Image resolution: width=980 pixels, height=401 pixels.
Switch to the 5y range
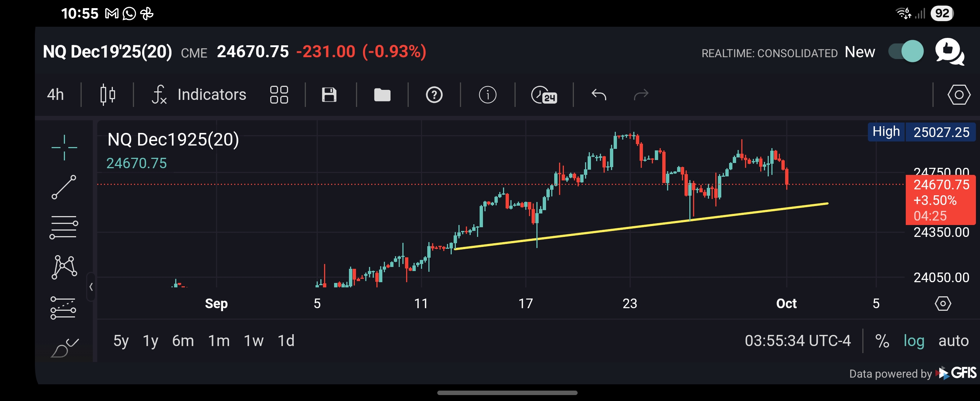(121, 340)
